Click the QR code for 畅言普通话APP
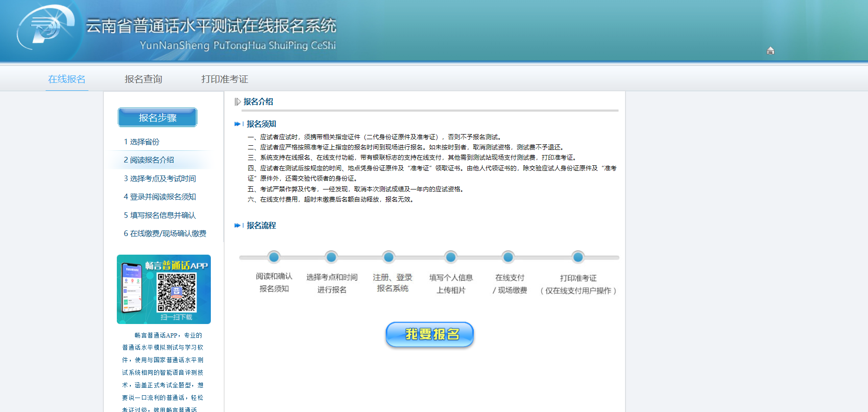868x412 pixels. pyautogui.click(x=176, y=292)
